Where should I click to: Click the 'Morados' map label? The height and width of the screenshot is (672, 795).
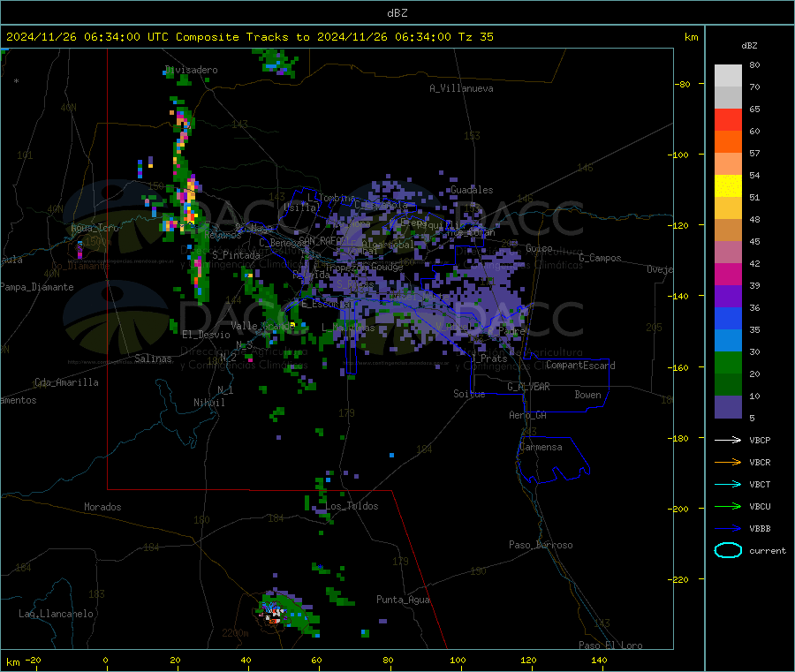pyautogui.click(x=102, y=507)
